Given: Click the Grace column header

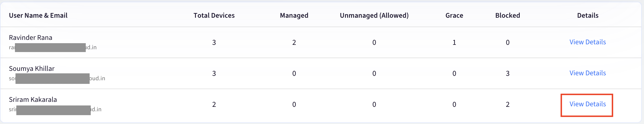Looking at the screenshot, I should point(454,15).
